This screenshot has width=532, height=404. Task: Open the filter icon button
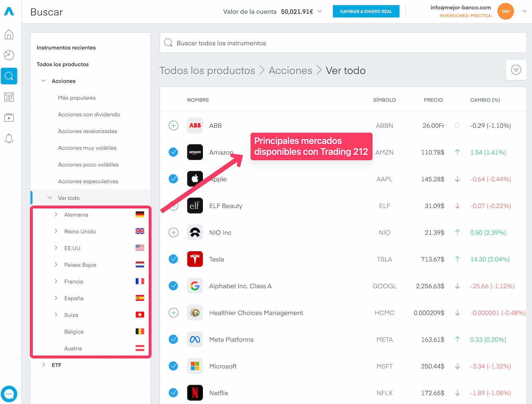point(516,70)
